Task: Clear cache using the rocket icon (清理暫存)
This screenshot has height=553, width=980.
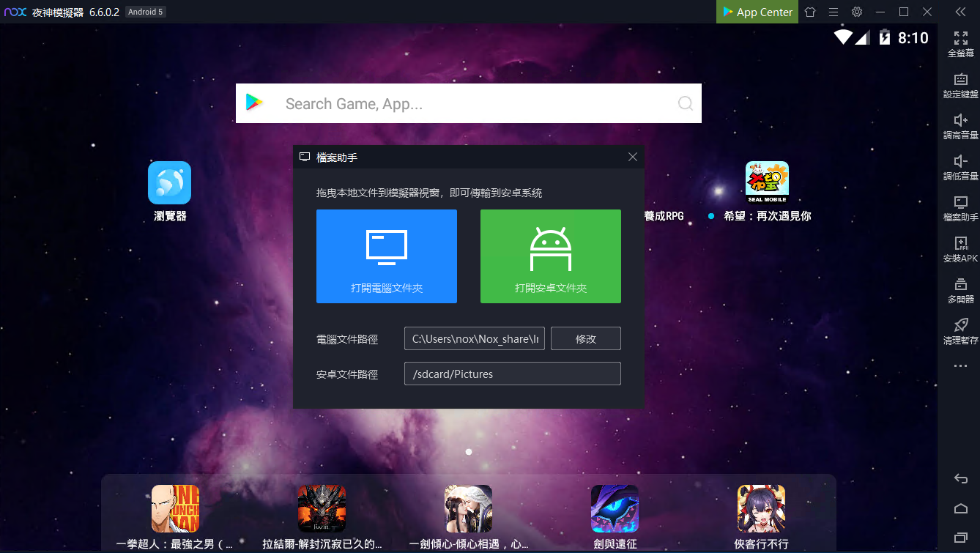Action: click(960, 326)
